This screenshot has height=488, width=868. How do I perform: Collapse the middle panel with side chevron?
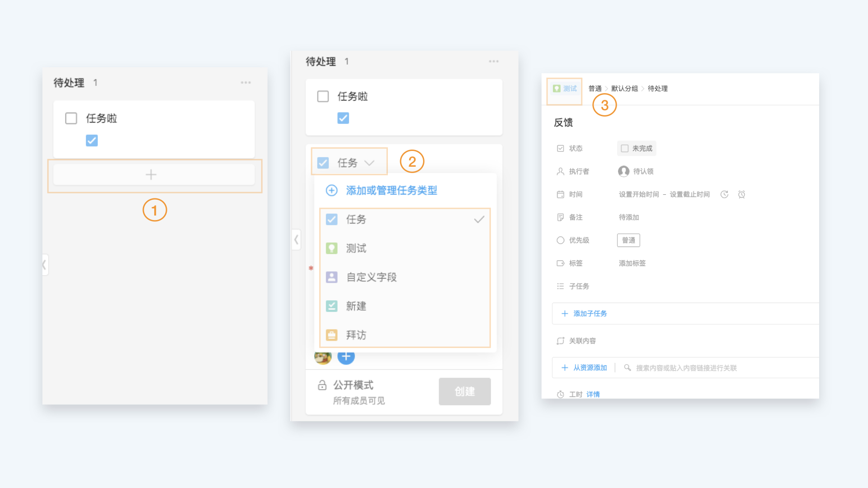tap(296, 239)
